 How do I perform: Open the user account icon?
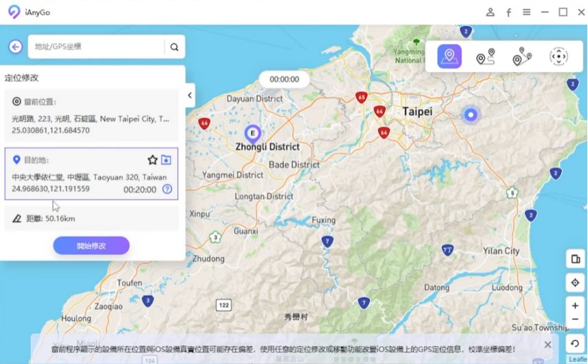click(491, 12)
